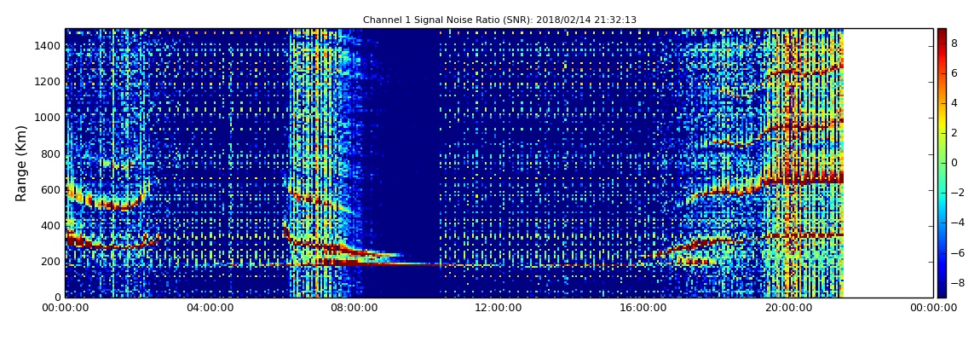Click the colorbar tick label 2

[x=954, y=133]
